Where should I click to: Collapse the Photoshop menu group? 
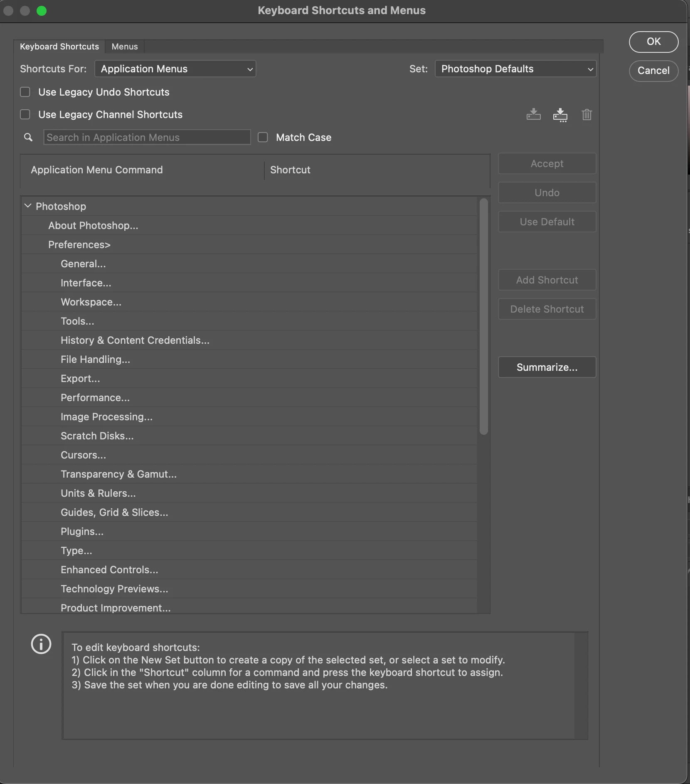[28, 206]
